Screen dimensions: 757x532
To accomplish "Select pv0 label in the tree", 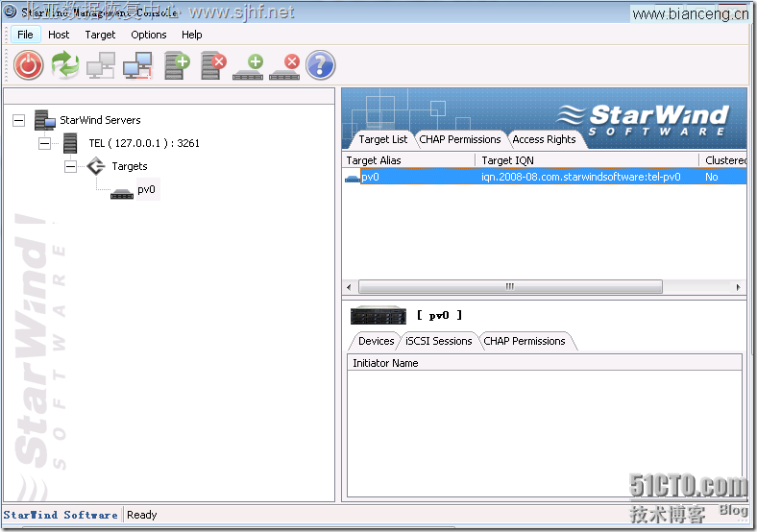I will pos(146,190).
